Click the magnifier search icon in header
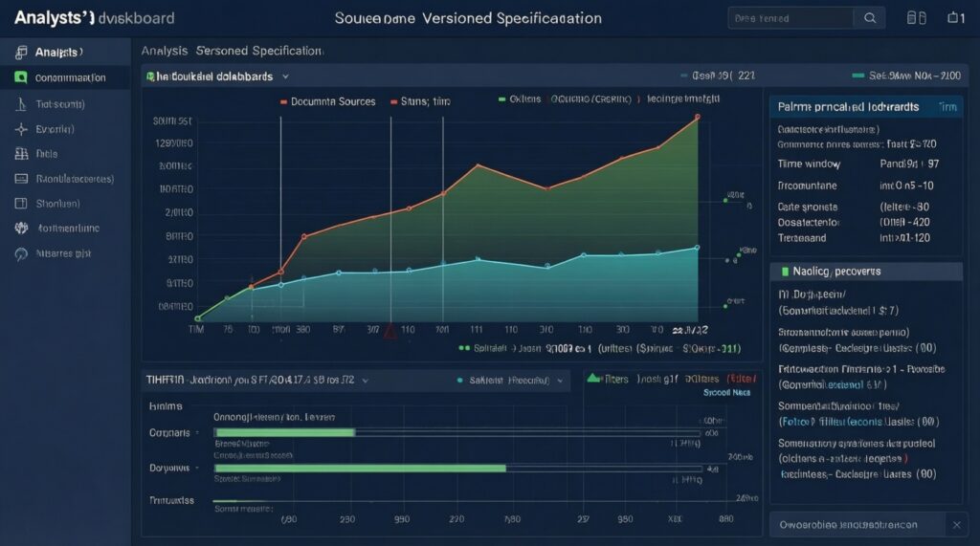The image size is (980, 546). point(869,18)
